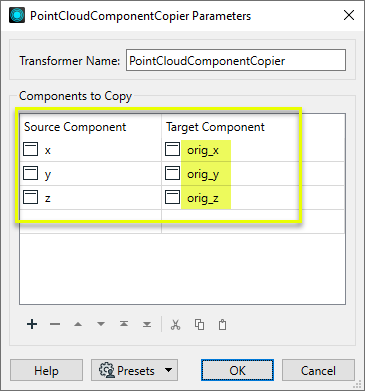365x391 pixels.
Task: Edit the orig_y target component cell
Action: (253, 174)
